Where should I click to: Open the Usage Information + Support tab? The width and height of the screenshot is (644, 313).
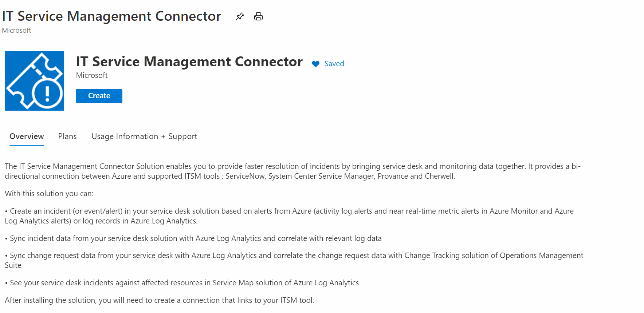[x=144, y=136]
